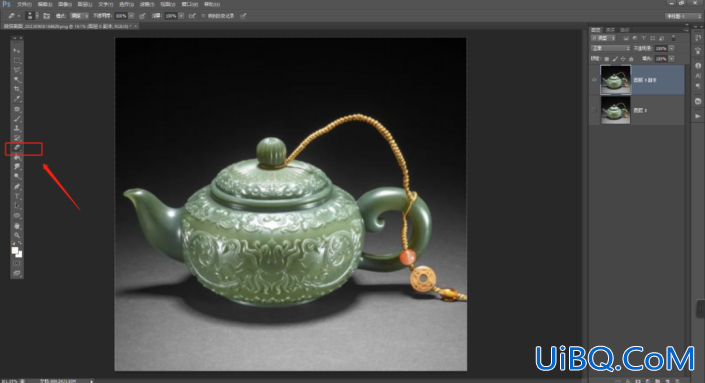Check the Erase to History checkbox

(203, 16)
